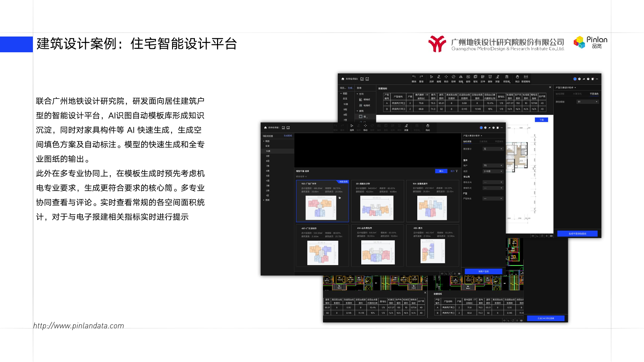Select the hand drag tool in front window
The width and height of the screenshot is (644, 362).
[428, 126]
